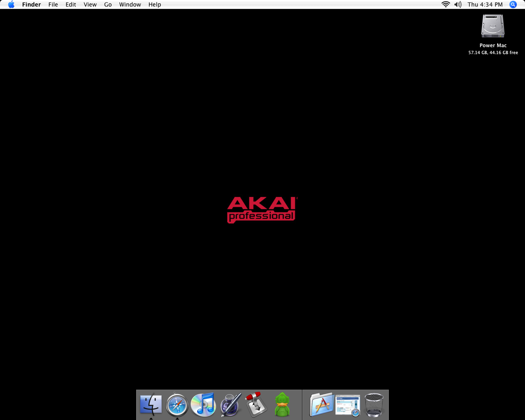Restore the minimized Safari web page
525x420 pixels.
(348, 406)
